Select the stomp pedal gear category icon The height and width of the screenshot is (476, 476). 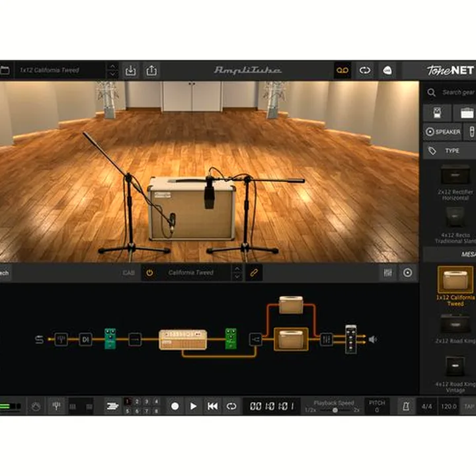pyautogui.click(x=437, y=113)
